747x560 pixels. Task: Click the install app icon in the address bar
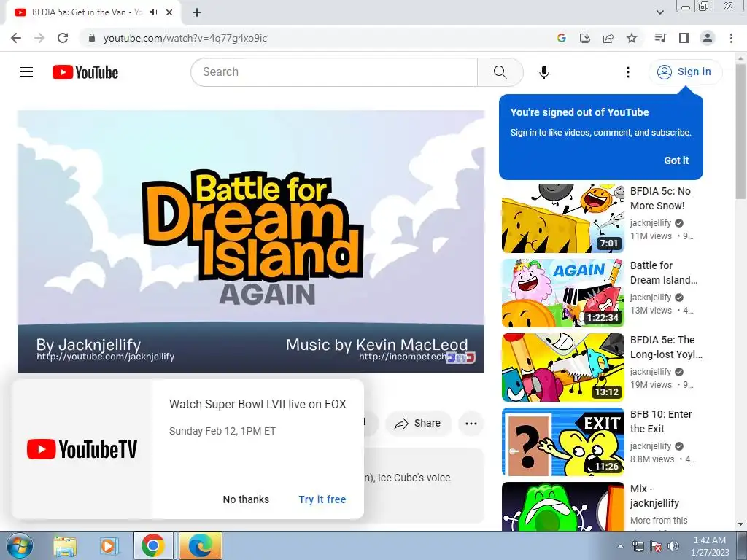click(x=584, y=38)
